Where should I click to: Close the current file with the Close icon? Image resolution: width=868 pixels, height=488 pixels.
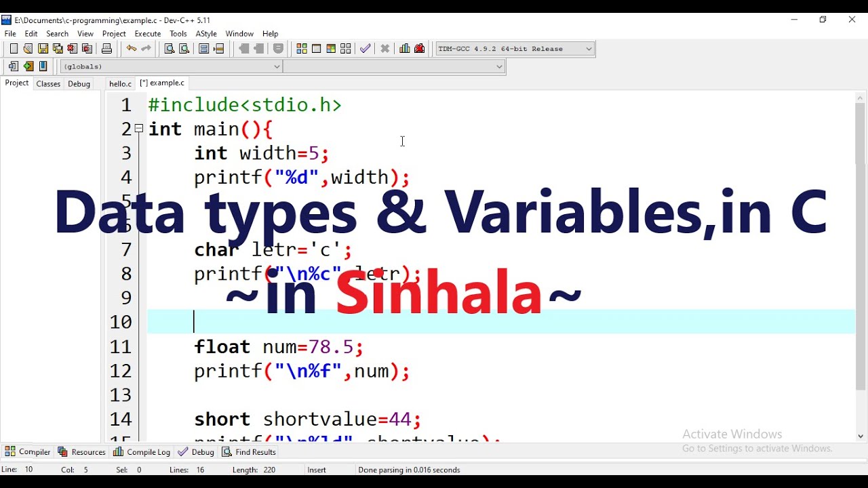72,48
